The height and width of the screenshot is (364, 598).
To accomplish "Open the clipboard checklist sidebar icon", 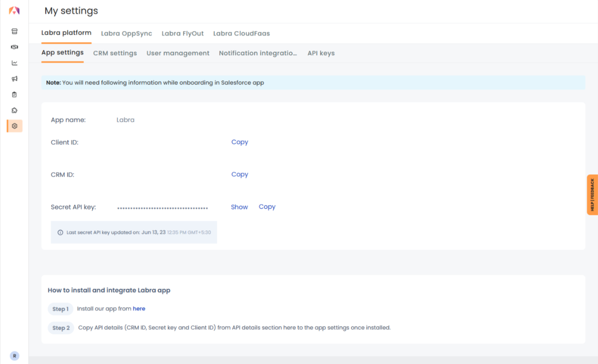I will pos(14,94).
